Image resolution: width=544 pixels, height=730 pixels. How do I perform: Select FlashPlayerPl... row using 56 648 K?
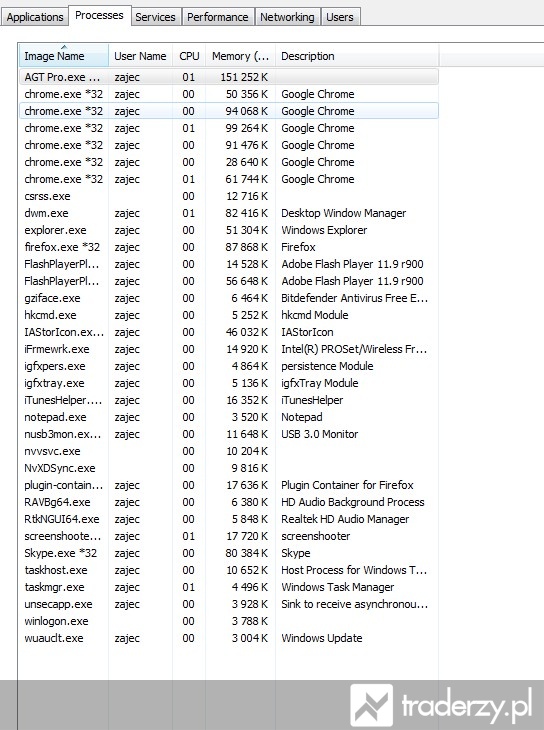coord(229,281)
